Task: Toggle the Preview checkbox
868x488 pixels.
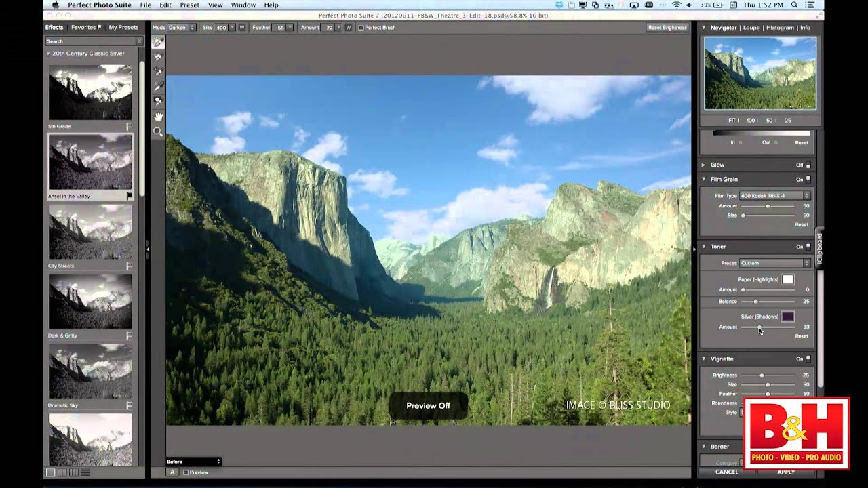Action: [186, 472]
